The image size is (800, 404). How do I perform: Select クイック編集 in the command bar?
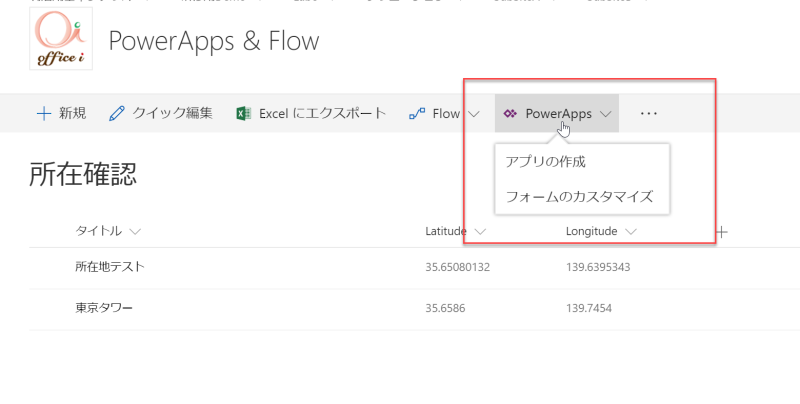172,113
